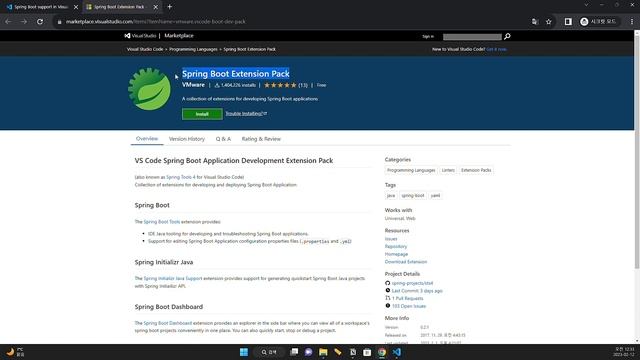
Task: Switch to the Spring Boot support tab
Action: [x=41, y=7]
